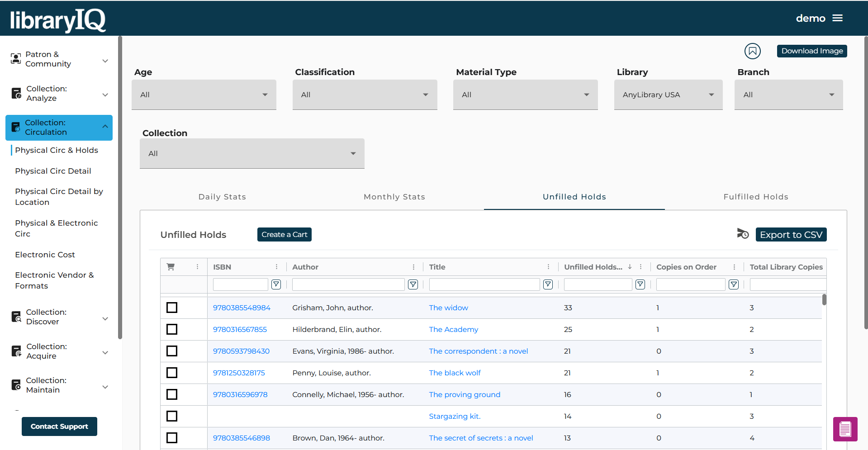Click Export to CSV button

pos(791,234)
